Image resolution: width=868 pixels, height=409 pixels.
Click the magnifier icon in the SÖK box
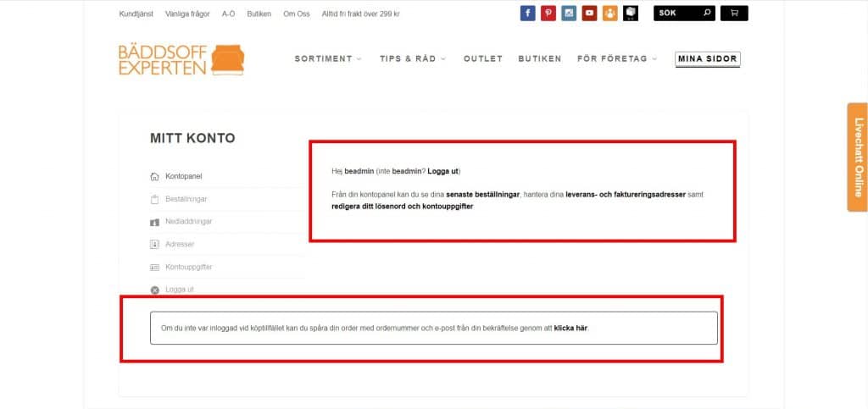tap(707, 14)
